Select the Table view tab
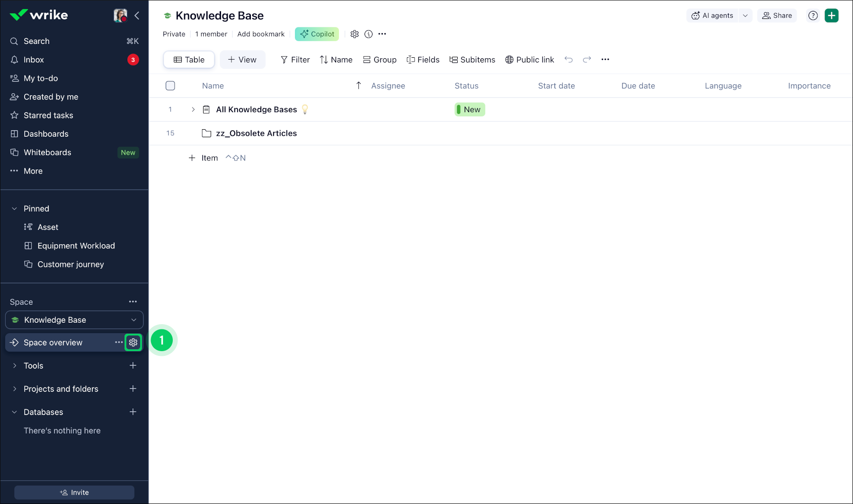Image resolution: width=853 pixels, height=504 pixels. pyautogui.click(x=189, y=60)
